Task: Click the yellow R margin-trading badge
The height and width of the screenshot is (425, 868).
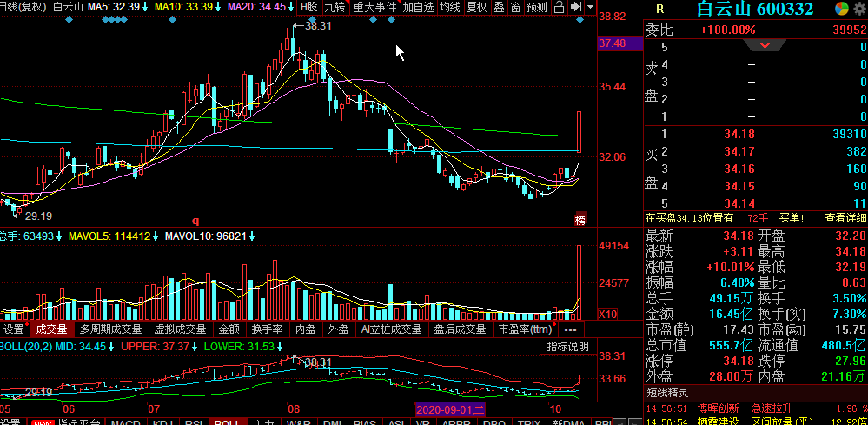Action: click(x=659, y=9)
